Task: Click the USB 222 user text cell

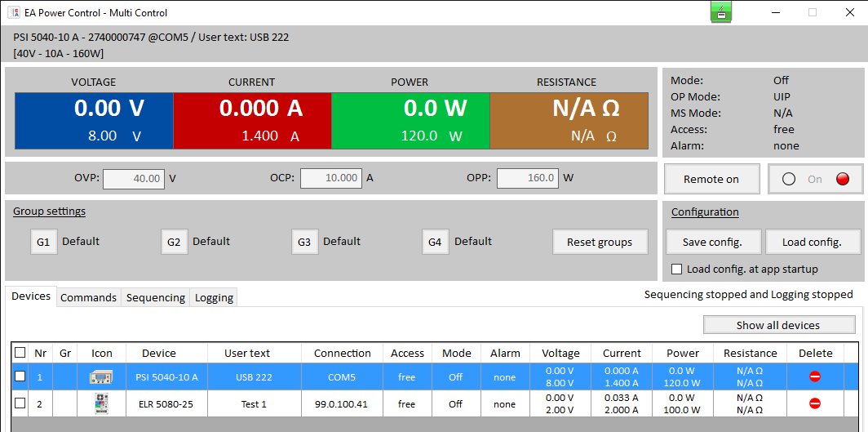Action: tap(254, 377)
